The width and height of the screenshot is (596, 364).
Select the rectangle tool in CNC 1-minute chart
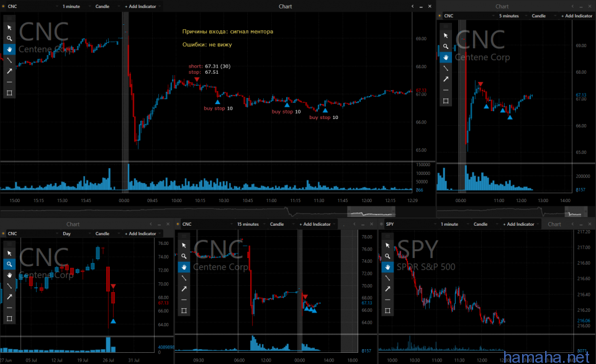tap(9, 93)
